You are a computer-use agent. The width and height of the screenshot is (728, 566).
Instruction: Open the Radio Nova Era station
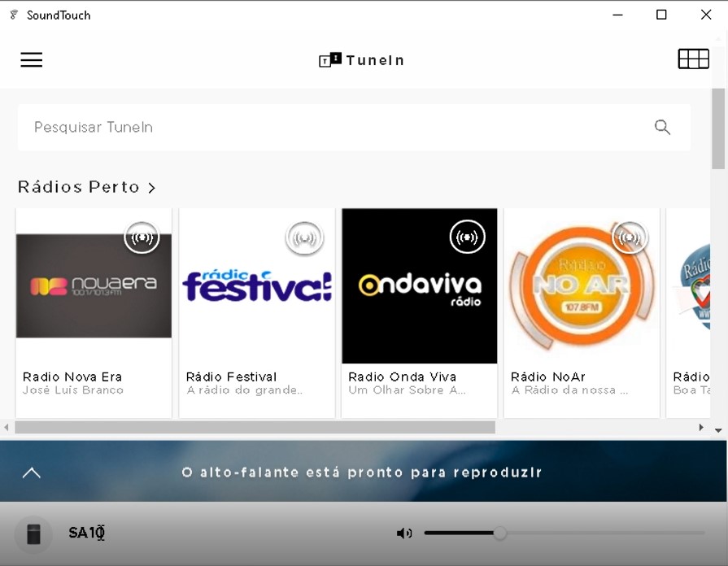pyautogui.click(x=72, y=377)
